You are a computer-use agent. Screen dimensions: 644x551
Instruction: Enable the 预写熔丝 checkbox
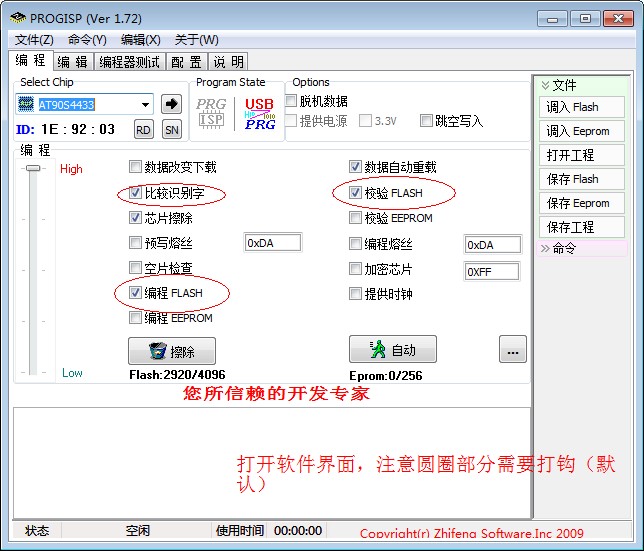coord(135,243)
